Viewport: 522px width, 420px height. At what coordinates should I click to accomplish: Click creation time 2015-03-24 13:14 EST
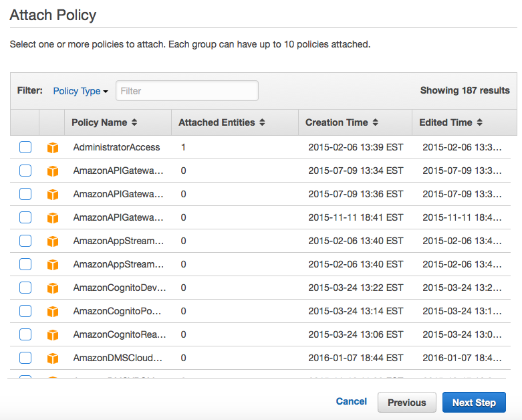[x=356, y=311]
